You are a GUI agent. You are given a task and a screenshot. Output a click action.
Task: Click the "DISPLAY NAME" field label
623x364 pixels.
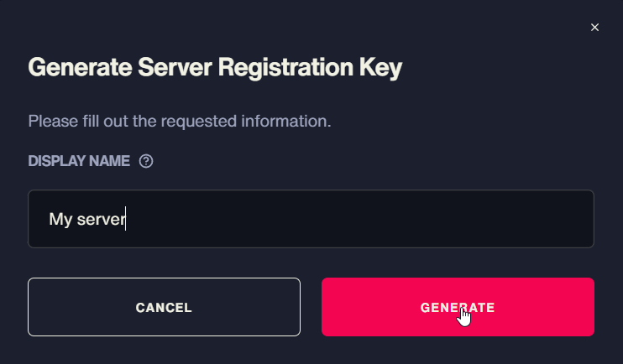[79, 161]
